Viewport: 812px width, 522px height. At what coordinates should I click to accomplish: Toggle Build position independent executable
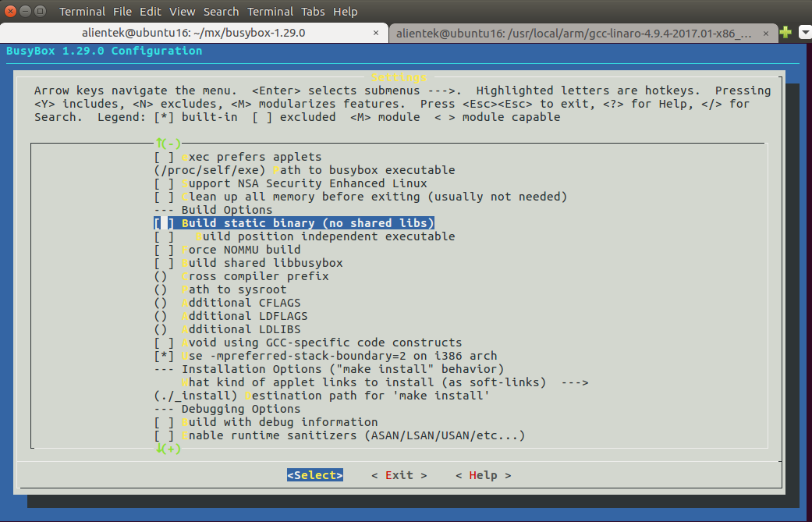[304, 236]
